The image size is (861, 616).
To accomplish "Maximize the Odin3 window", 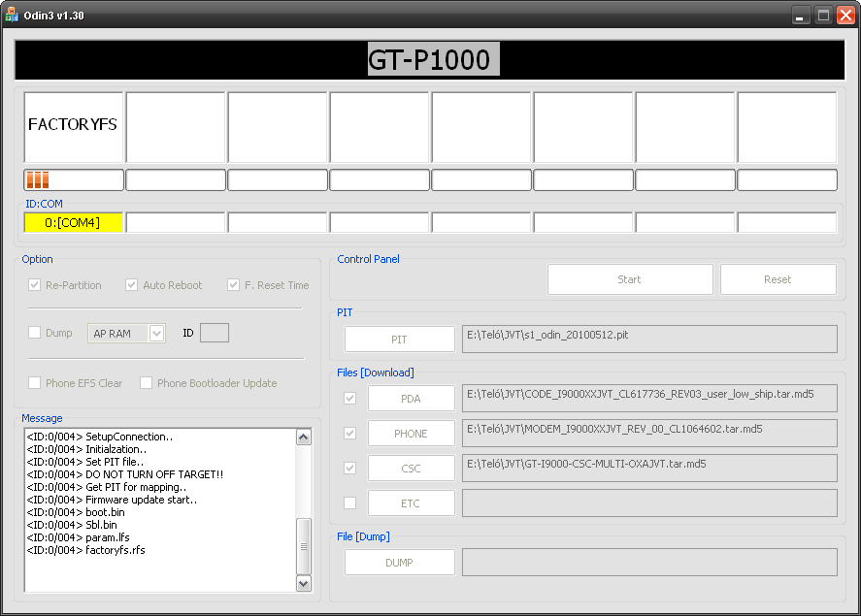I will pyautogui.click(x=823, y=16).
